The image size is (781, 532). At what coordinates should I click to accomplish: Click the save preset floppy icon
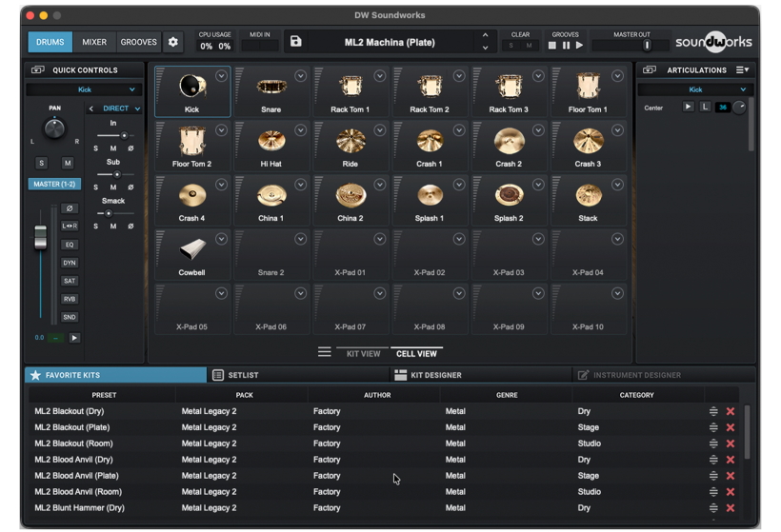click(x=296, y=41)
